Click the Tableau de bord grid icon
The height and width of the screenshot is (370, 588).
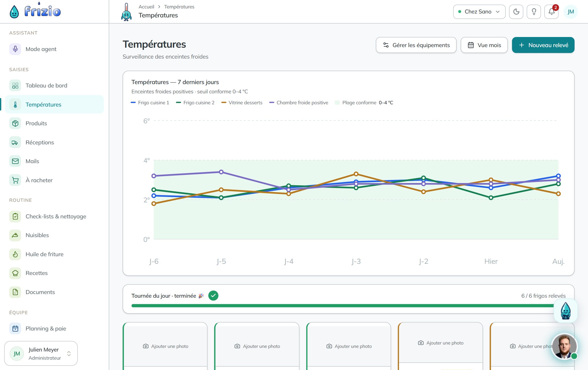tap(15, 85)
